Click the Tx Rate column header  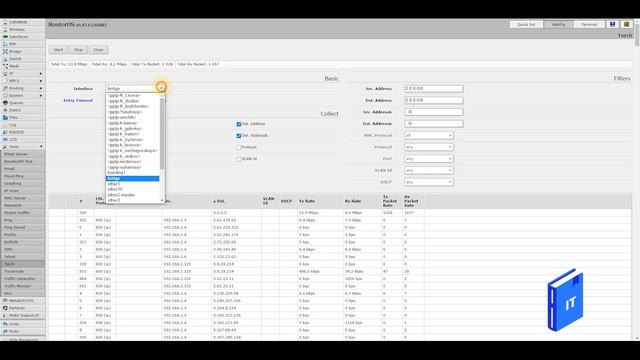point(307,201)
